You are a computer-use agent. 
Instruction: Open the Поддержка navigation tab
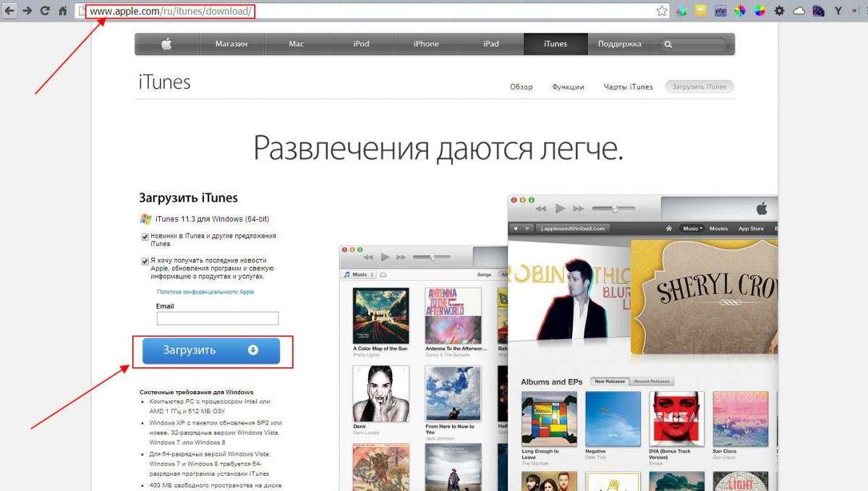pos(620,44)
